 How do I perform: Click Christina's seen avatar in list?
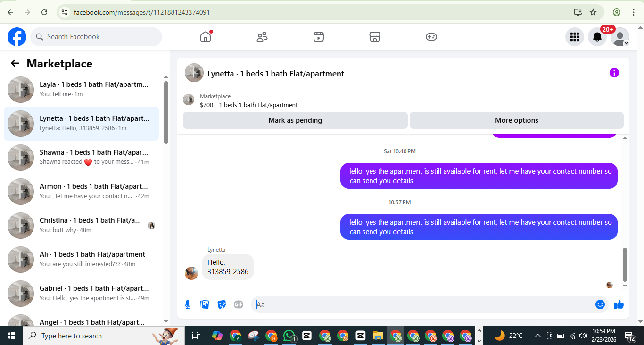point(151,226)
